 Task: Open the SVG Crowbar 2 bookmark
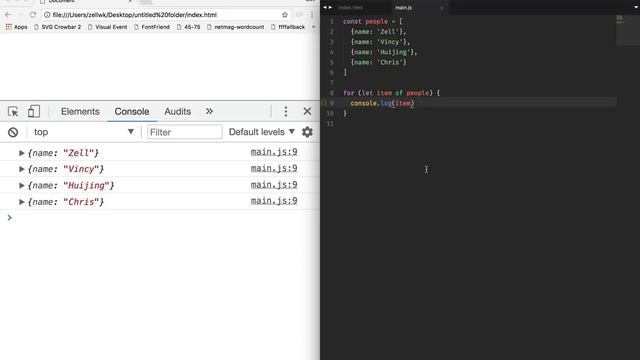point(58,27)
